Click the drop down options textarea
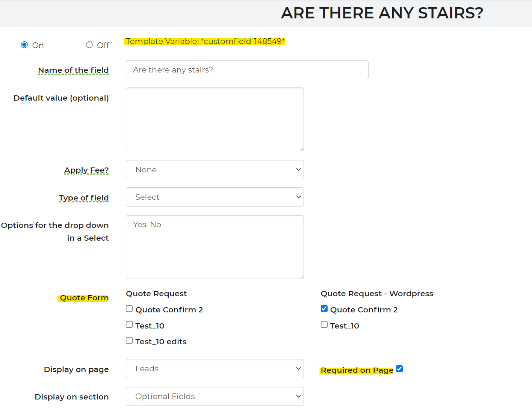The height and width of the screenshot is (410, 532). (x=215, y=247)
